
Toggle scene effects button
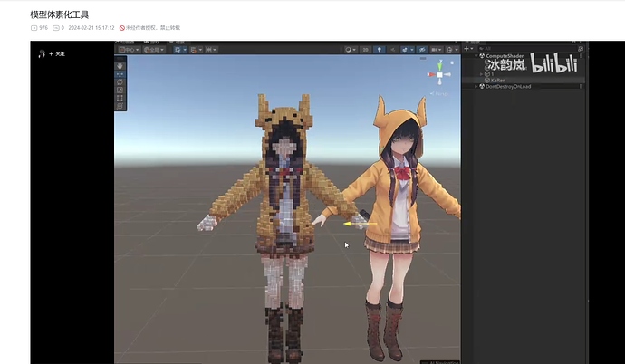(405, 50)
